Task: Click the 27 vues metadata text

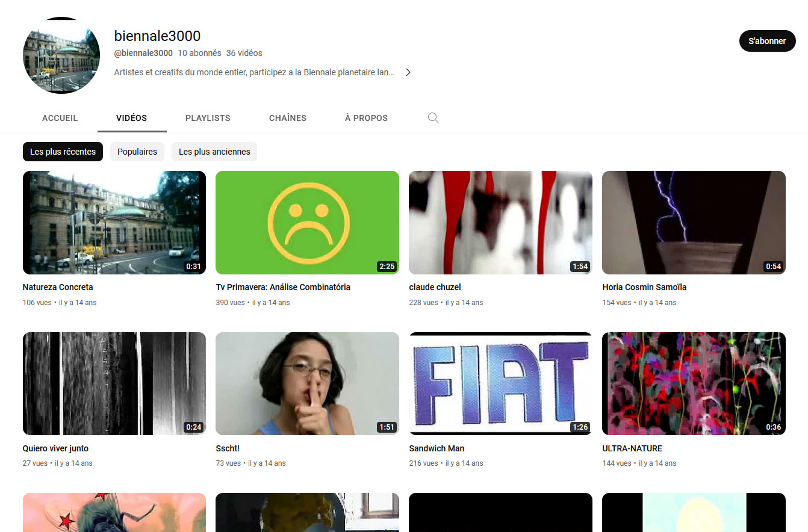Action: (x=35, y=463)
